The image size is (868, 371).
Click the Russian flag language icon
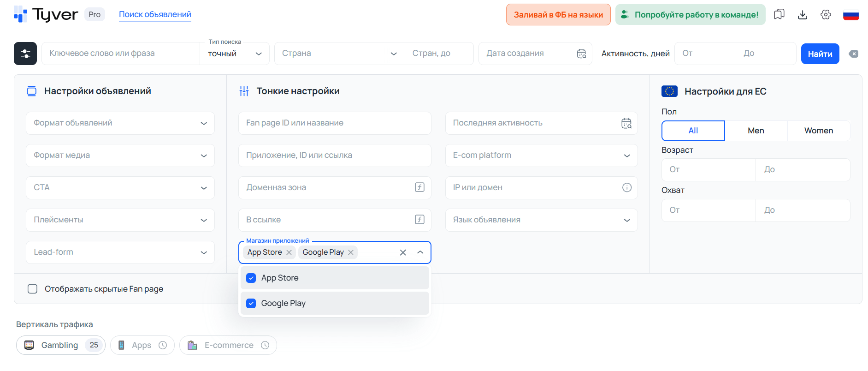point(851,15)
